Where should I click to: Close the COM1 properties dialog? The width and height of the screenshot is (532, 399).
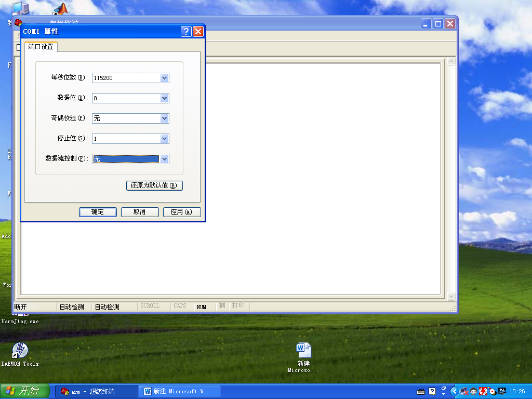tap(198, 32)
